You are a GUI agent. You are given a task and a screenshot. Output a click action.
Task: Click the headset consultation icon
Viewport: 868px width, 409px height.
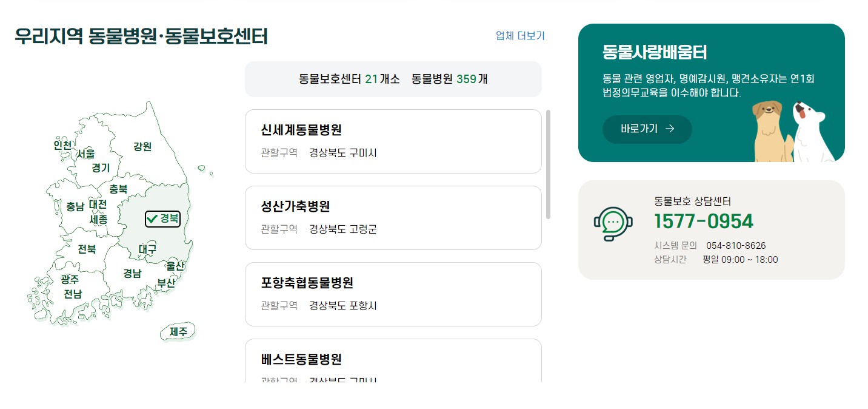pyautogui.click(x=613, y=223)
